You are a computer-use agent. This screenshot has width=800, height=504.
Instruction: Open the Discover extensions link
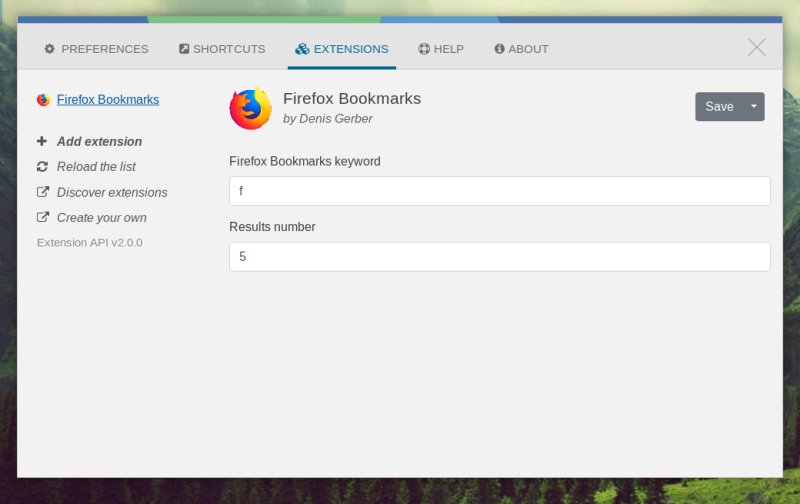point(112,192)
